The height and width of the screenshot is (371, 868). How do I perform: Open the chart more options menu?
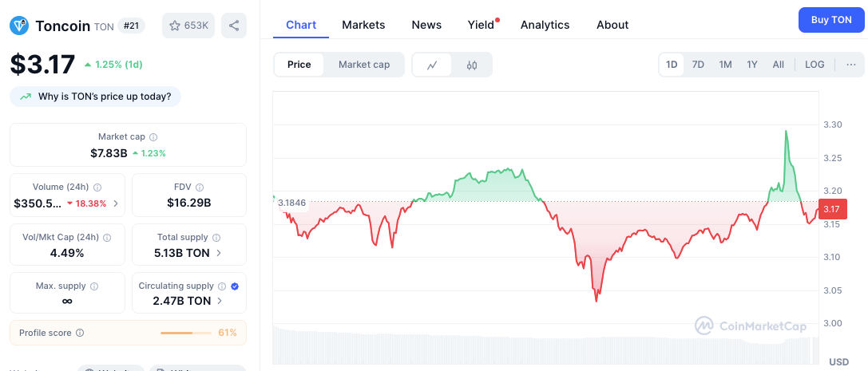851,65
